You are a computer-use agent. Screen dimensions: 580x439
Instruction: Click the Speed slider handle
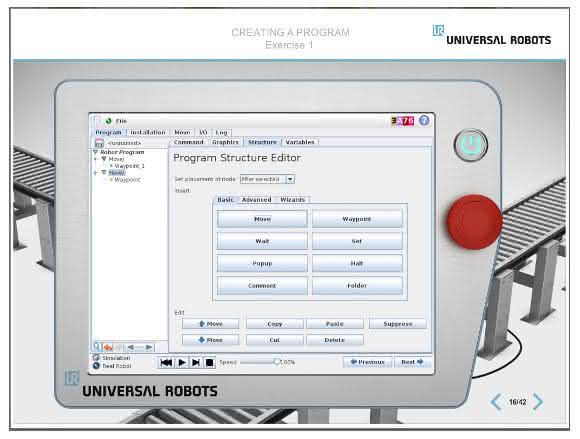(x=277, y=362)
